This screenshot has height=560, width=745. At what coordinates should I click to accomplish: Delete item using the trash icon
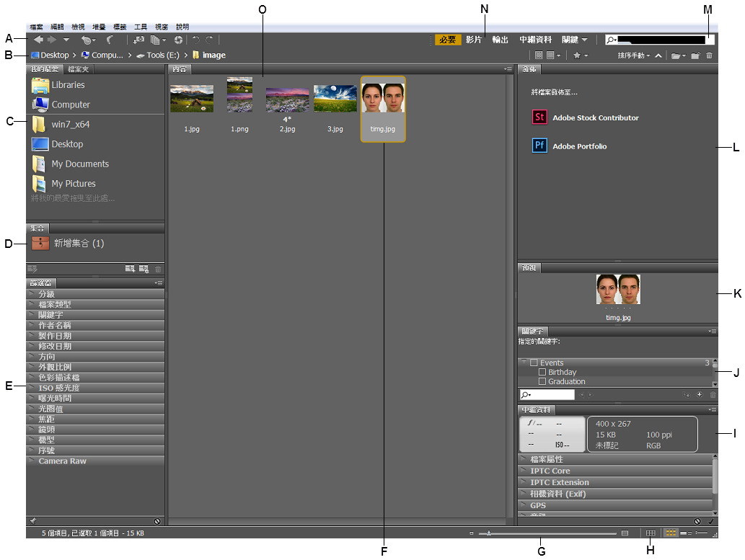[710, 55]
